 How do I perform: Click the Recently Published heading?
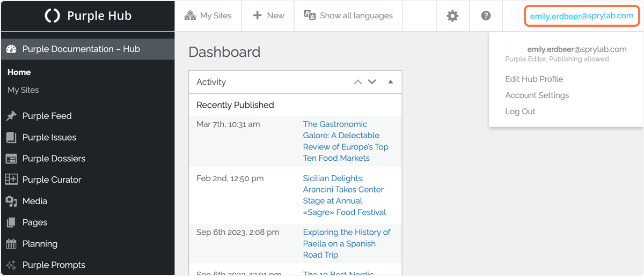tap(235, 105)
